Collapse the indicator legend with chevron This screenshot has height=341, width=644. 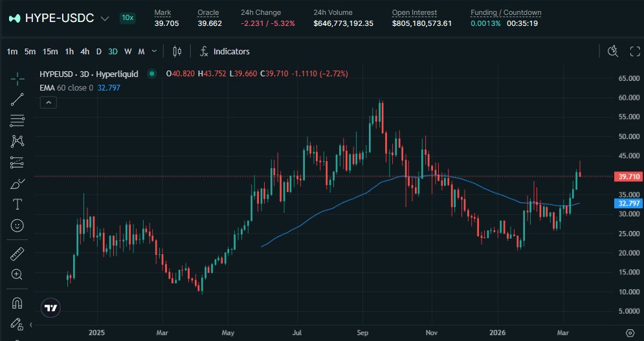click(x=49, y=102)
